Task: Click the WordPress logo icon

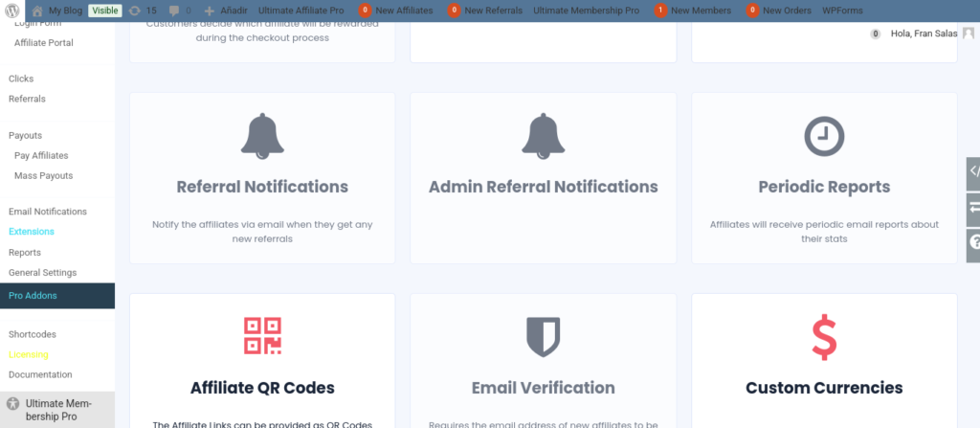Action: click(12, 11)
